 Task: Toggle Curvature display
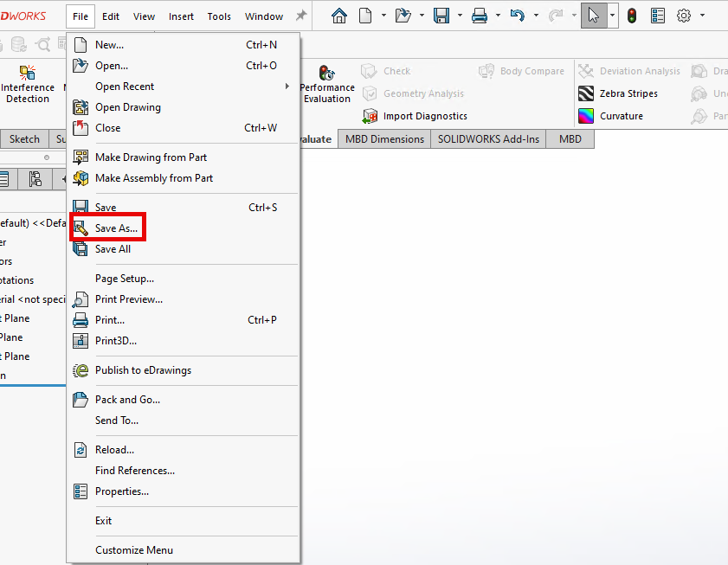[610, 116]
